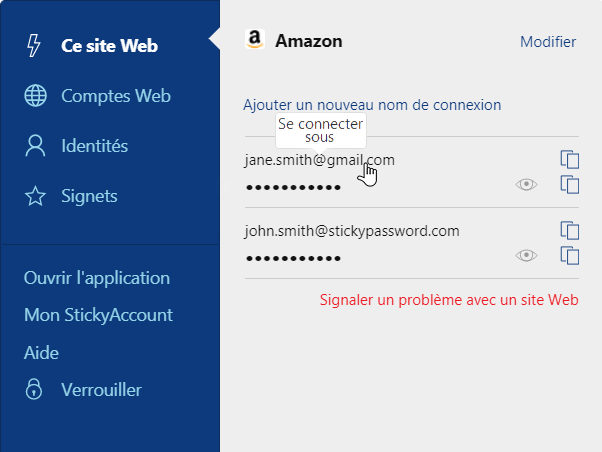Copy the john.smith@stickypassword.com username
Screen dimensions: 602x452
pos(570,230)
